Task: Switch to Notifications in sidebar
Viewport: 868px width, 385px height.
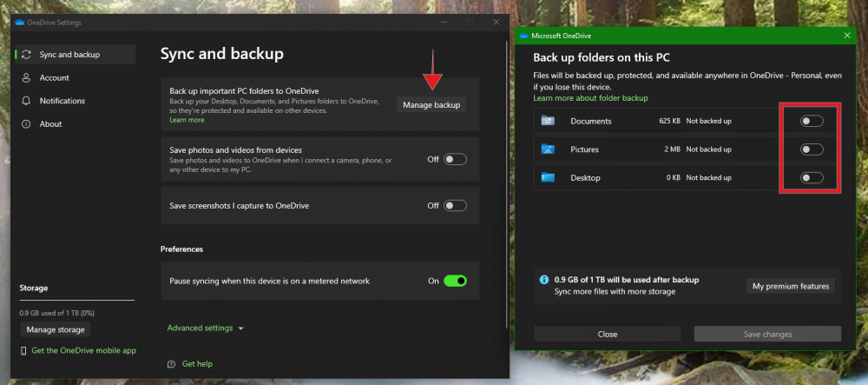Action: pos(62,101)
